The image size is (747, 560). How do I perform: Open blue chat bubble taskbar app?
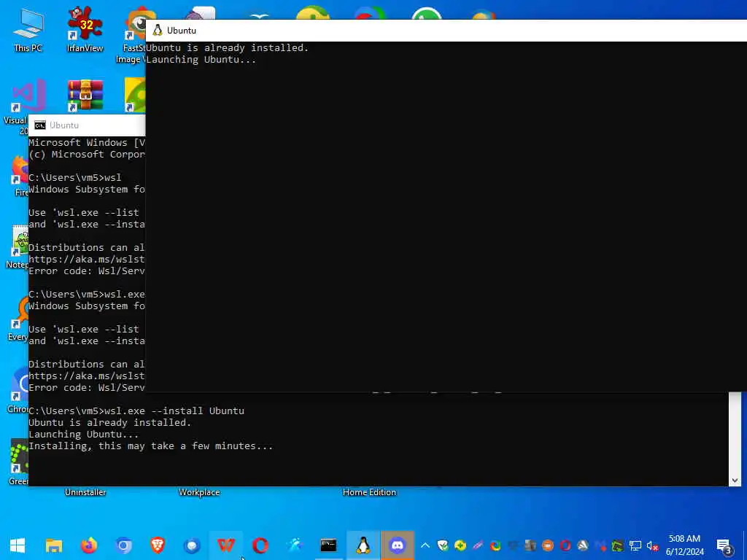click(192, 545)
